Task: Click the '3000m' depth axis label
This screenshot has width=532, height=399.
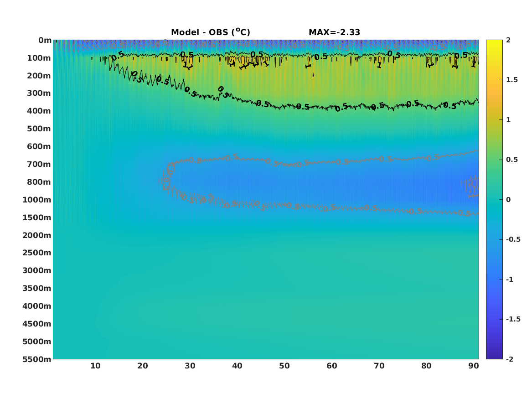Action: tap(37, 270)
